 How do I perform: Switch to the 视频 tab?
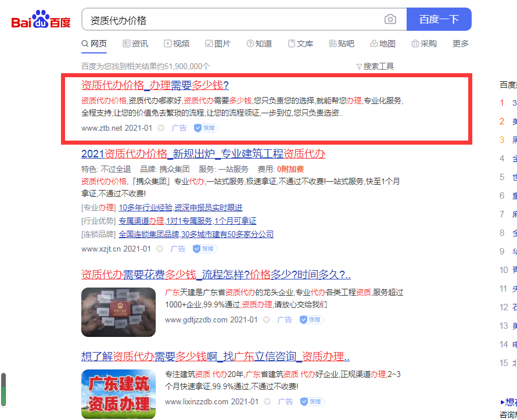point(177,44)
